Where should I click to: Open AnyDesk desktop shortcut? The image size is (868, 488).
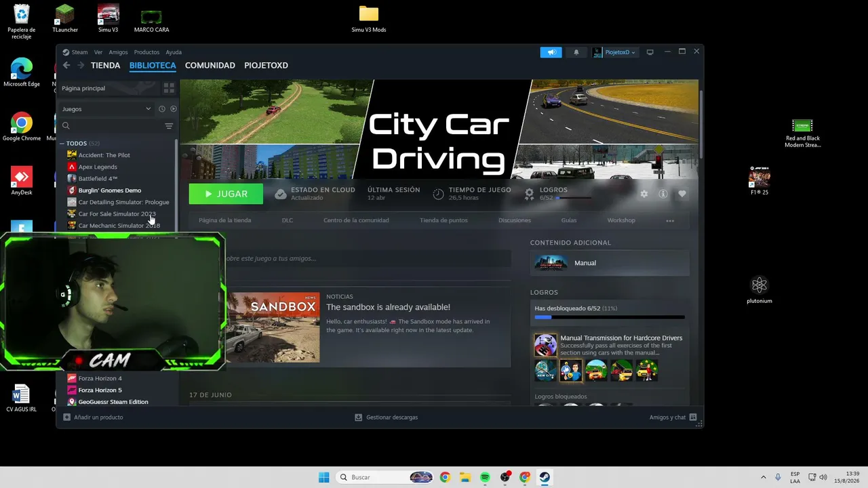[x=22, y=181]
